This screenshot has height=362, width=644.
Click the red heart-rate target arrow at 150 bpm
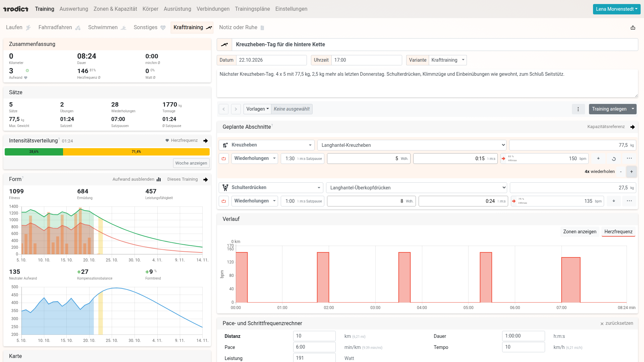(x=503, y=159)
